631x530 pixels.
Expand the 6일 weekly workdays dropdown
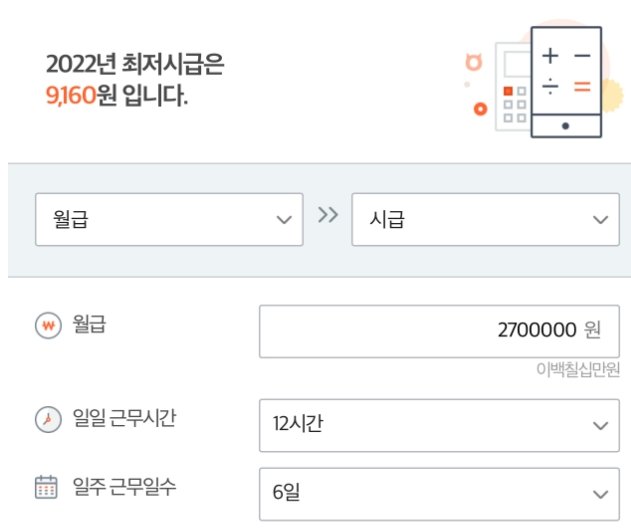[439, 494]
